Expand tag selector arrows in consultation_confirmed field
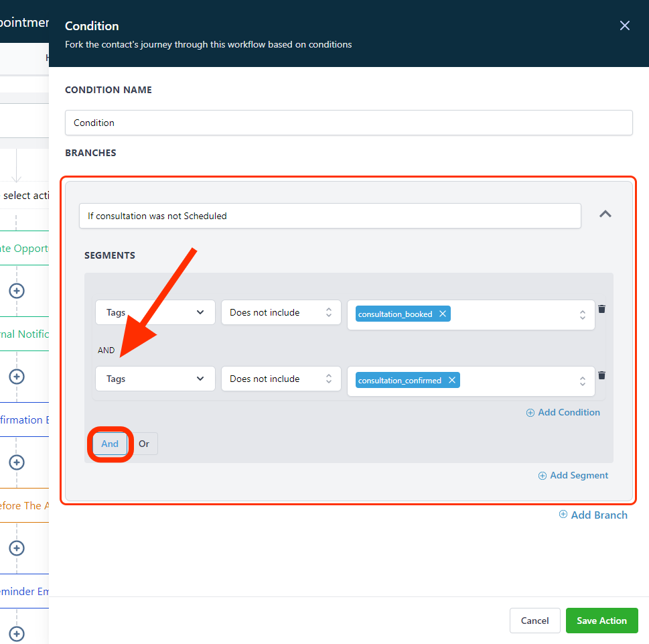 click(583, 381)
